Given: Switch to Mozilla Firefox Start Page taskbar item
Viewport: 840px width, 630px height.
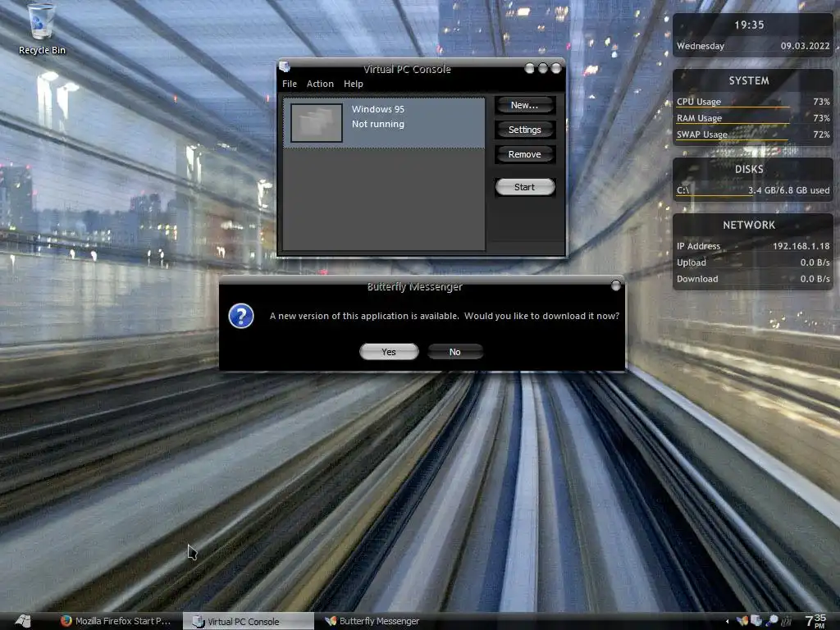Looking at the screenshot, I should tap(116, 621).
